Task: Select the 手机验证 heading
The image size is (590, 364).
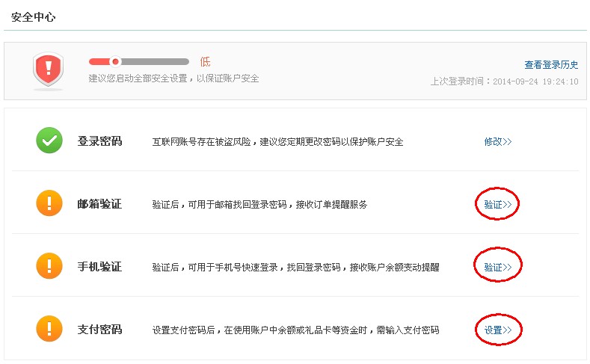Action: point(99,267)
